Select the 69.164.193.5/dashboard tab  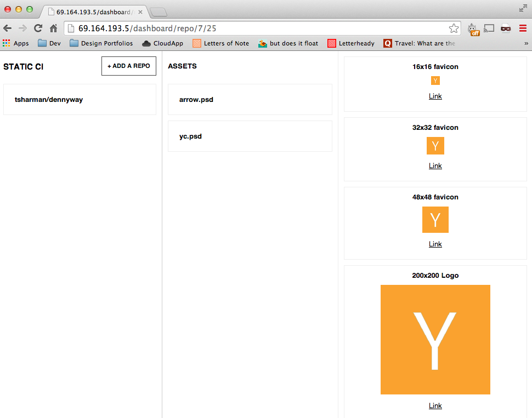click(x=94, y=12)
